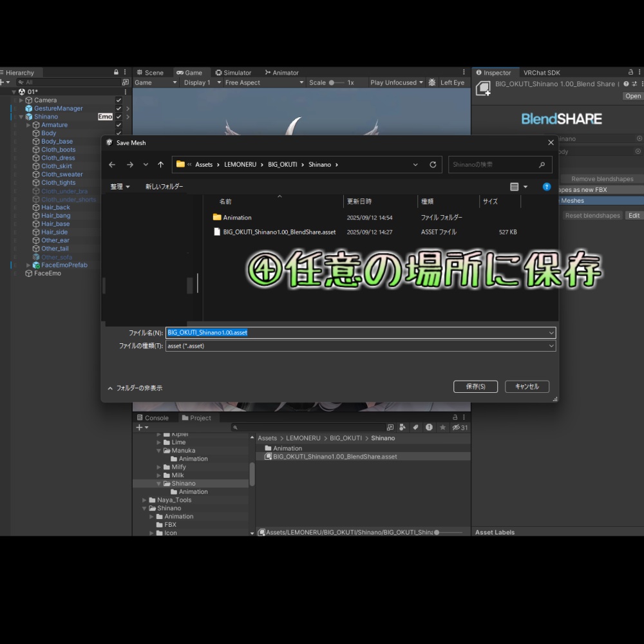Click the back arrow in Save Mesh dialog
This screenshot has width=644, height=644.
tap(111, 165)
